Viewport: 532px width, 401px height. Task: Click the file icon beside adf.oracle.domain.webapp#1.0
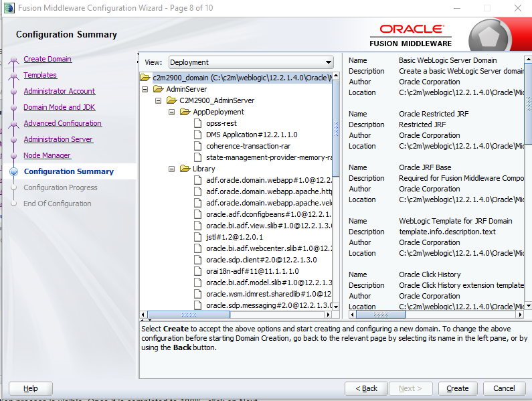pos(197,180)
